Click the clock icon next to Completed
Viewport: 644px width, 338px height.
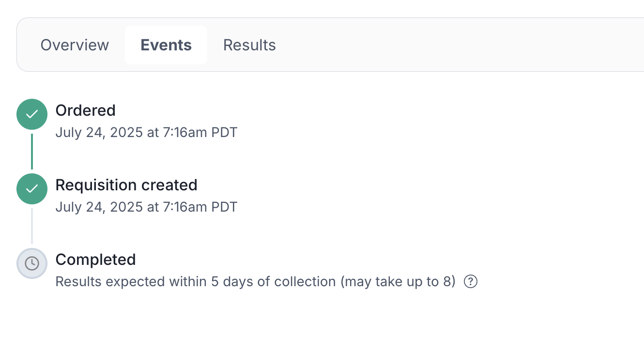tap(32, 263)
